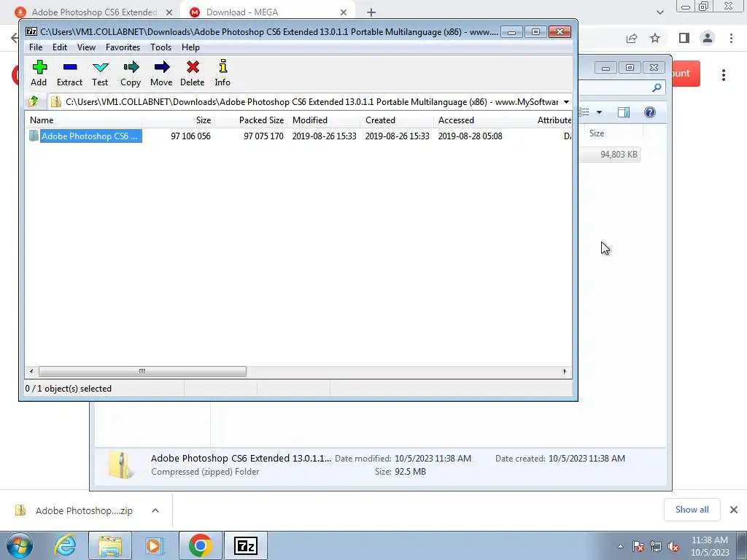Bookmark this page with the star icon
This screenshot has height=560, width=747.
(656, 38)
